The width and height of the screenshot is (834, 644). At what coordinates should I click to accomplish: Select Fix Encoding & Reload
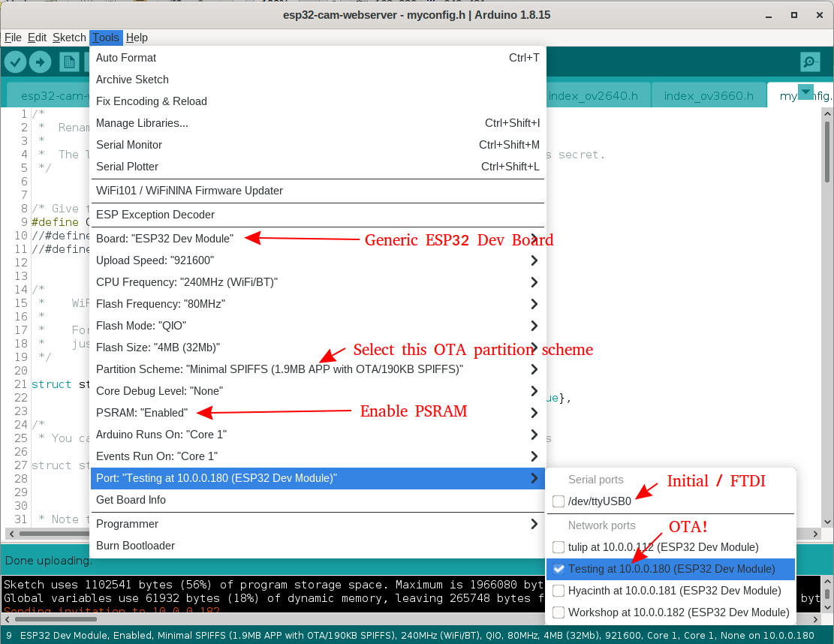coord(318,101)
